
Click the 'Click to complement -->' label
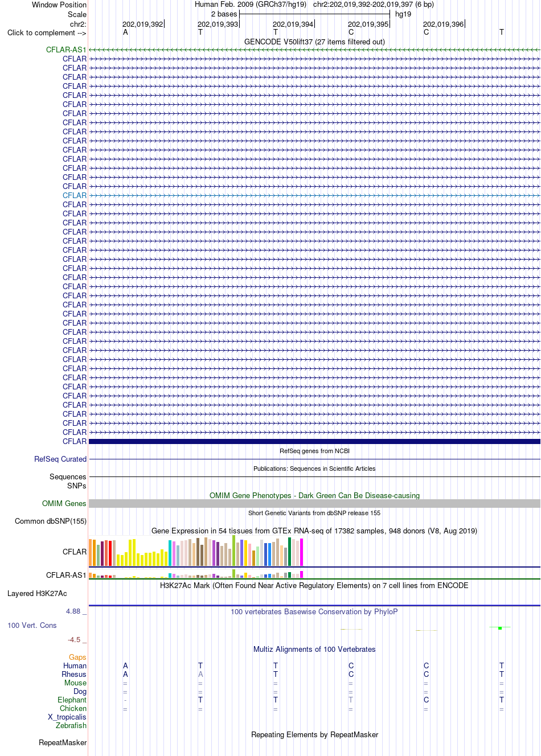47,32
